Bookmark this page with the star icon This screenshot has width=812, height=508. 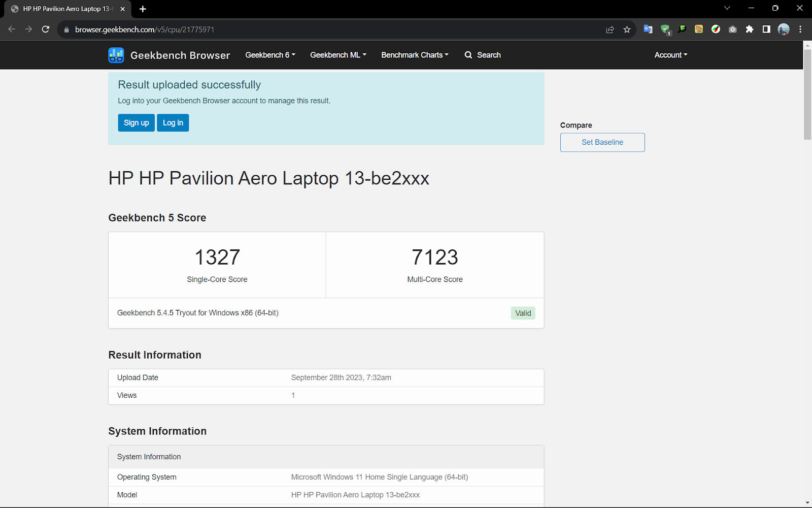(627, 29)
